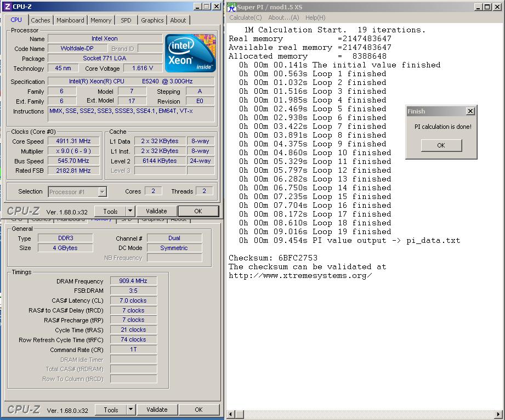Click the DC Mode value Symmetric
The image size is (505, 420).
pos(174,248)
